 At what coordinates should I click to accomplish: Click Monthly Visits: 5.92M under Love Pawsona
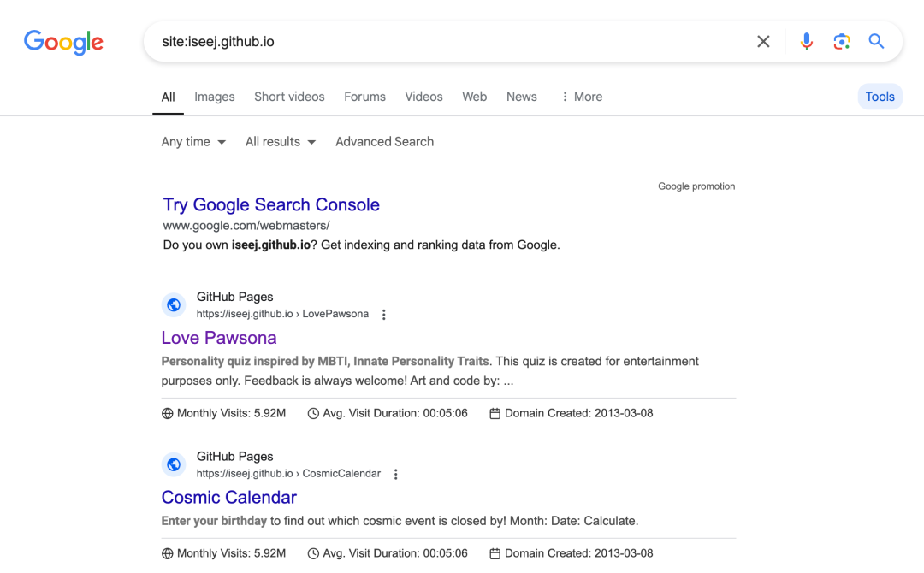click(231, 413)
